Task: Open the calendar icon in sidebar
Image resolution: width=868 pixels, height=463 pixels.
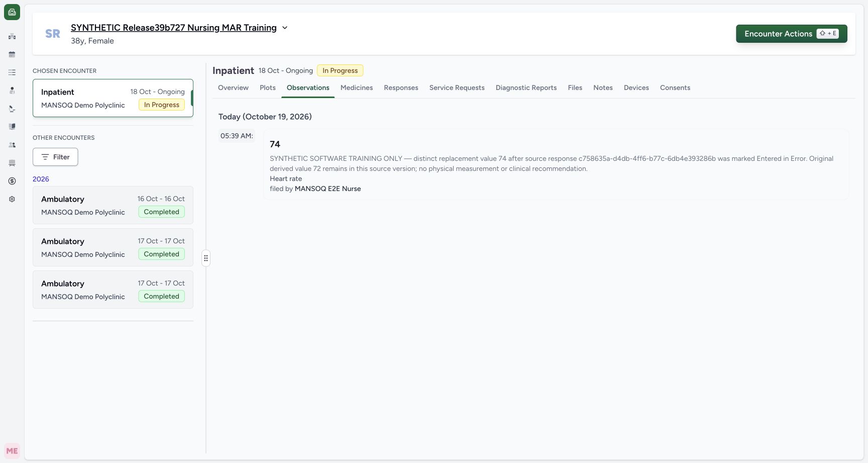Action: click(12, 54)
